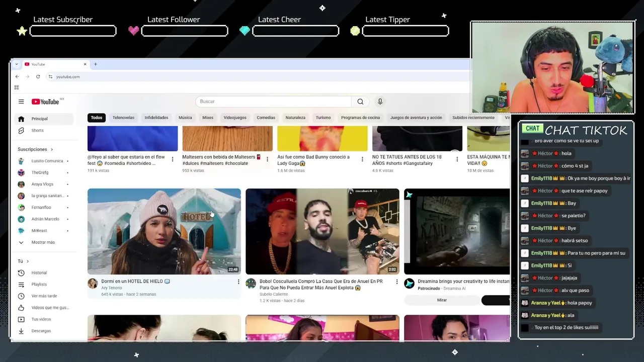Close the YouTube browser tab
Viewport: 644px width, 362px height.
[85, 64]
